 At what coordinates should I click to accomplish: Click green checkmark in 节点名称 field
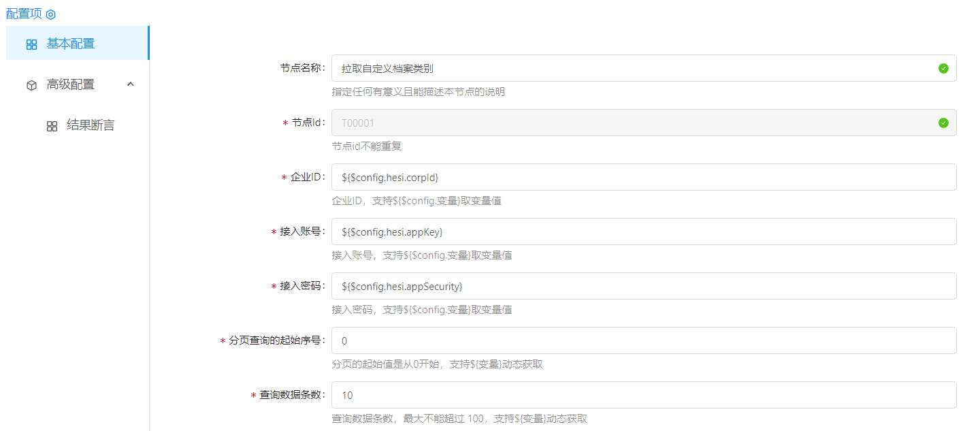(943, 68)
